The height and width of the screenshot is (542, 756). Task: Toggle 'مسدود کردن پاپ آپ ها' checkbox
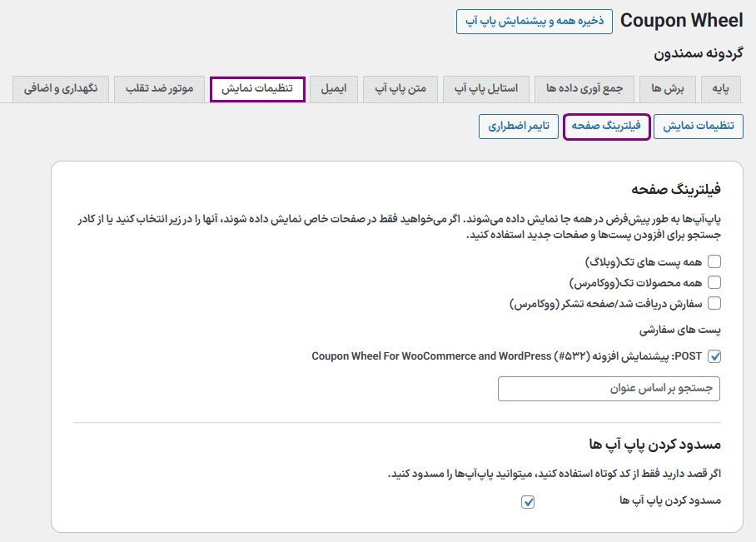click(528, 502)
